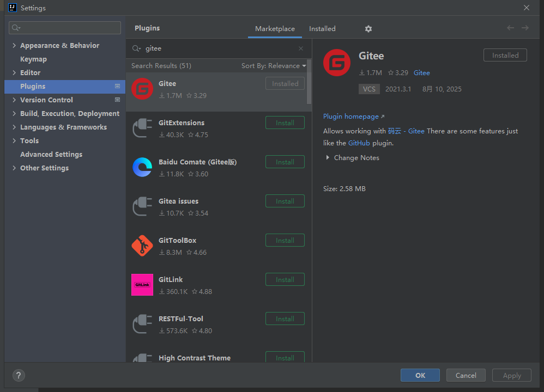
Task: Navigate forward with the right arrow
Action: coord(525,28)
